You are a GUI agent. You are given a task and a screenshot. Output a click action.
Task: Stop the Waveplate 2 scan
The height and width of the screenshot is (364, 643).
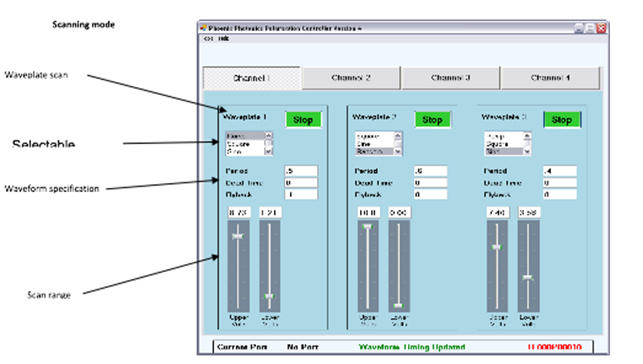pos(432,120)
